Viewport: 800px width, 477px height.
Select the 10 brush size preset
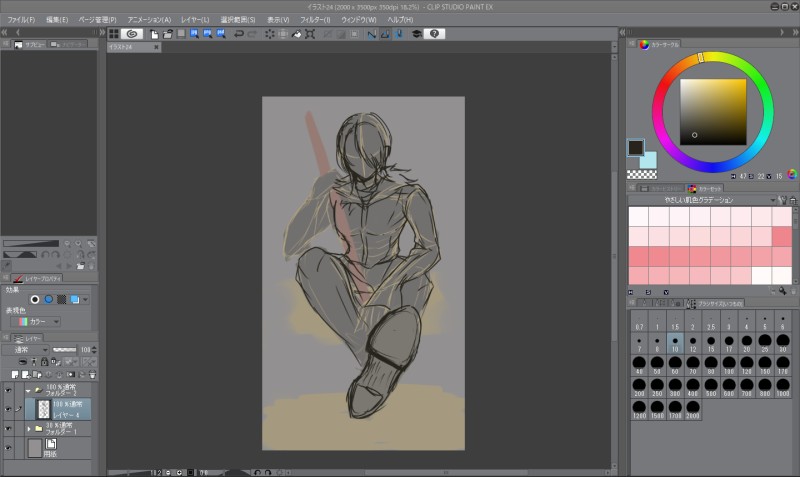(675, 345)
